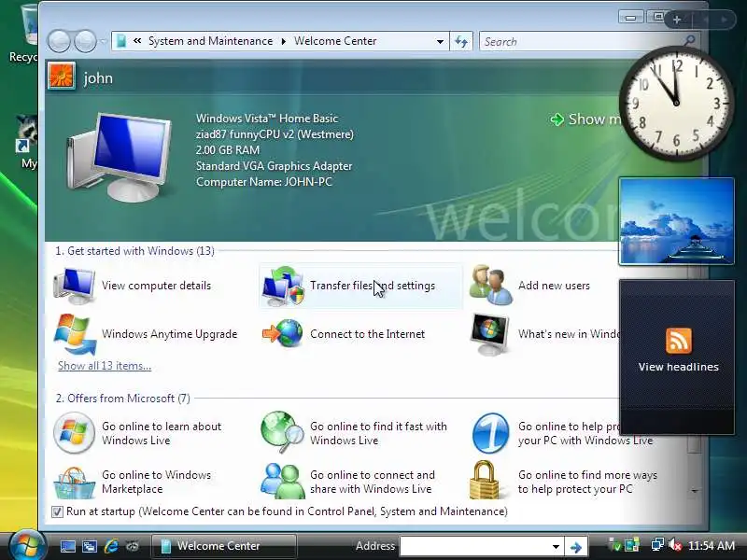747x560 pixels.
Task: Click section header 2. Offers from Microsoft
Action: tap(123, 399)
